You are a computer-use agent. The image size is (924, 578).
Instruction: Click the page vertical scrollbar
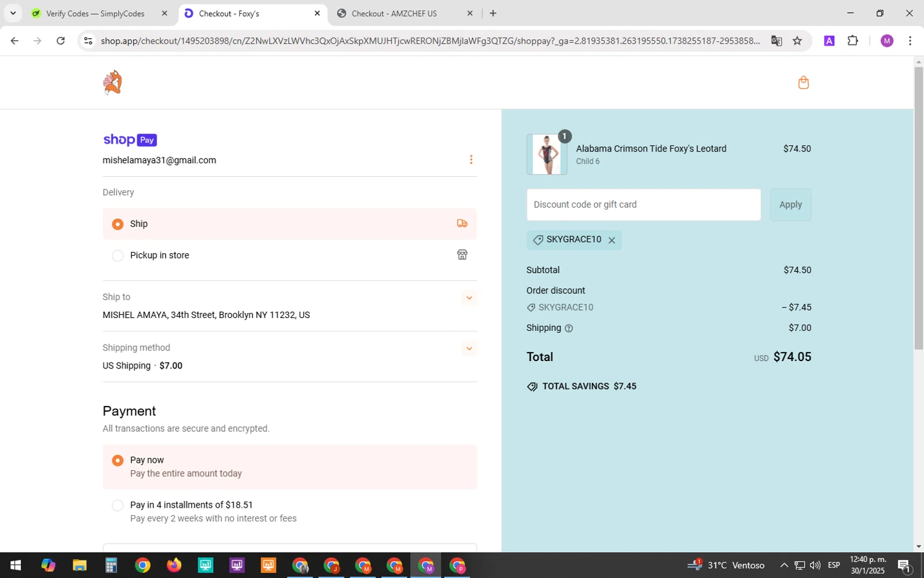(918, 208)
